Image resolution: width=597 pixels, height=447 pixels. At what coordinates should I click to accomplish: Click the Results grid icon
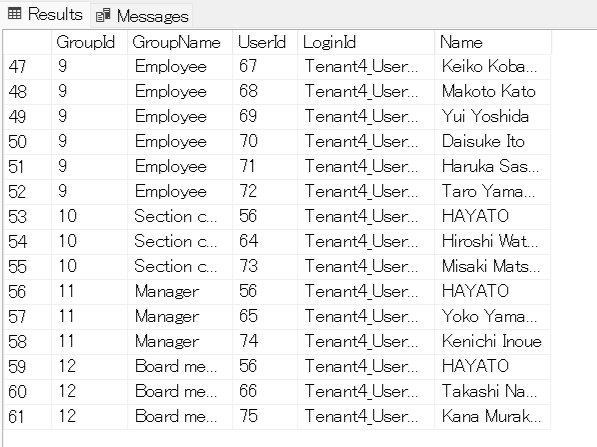tap(14, 14)
